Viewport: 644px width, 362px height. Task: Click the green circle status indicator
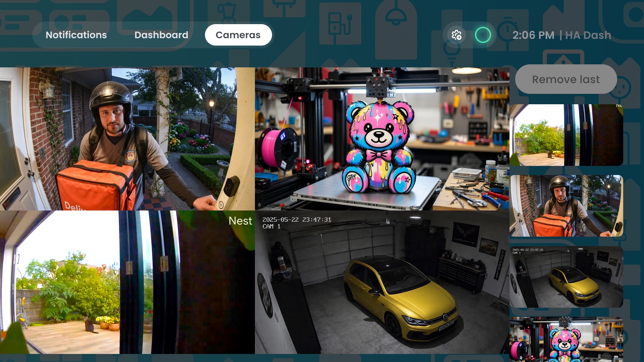483,35
